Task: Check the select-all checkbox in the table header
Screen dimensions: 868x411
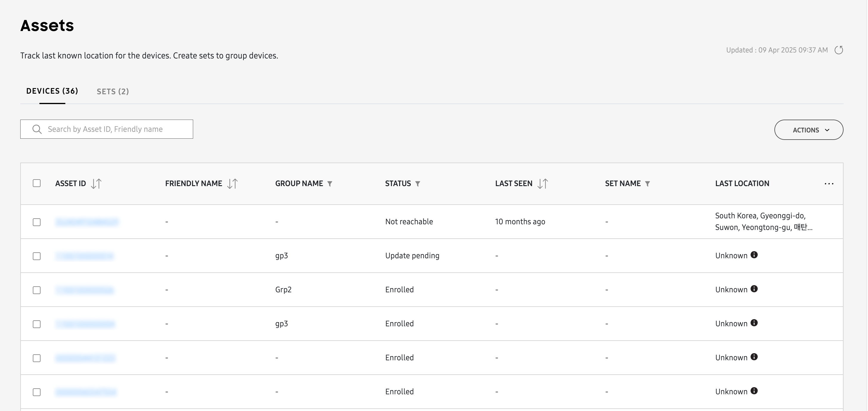Action: click(x=37, y=183)
